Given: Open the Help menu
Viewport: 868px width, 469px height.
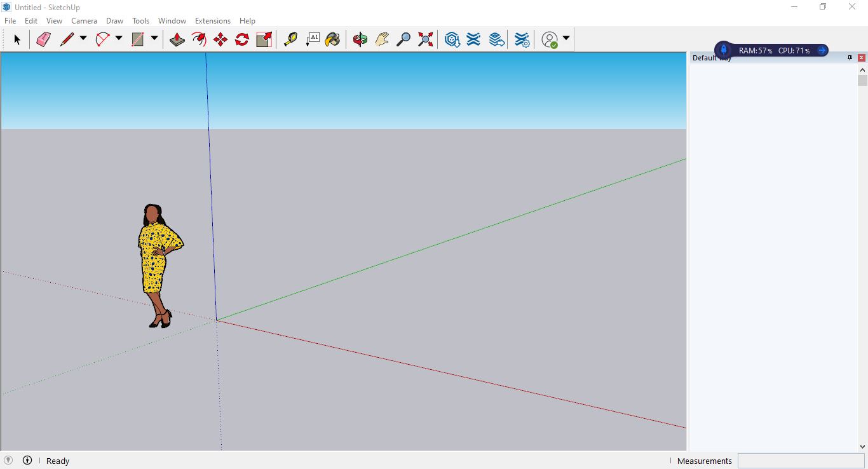Looking at the screenshot, I should point(247,21).
